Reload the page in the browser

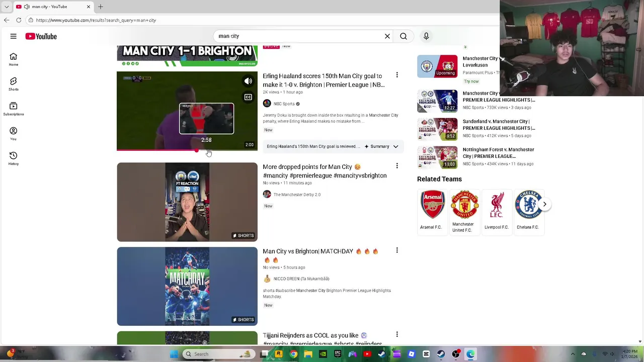[x=19, y=20]
